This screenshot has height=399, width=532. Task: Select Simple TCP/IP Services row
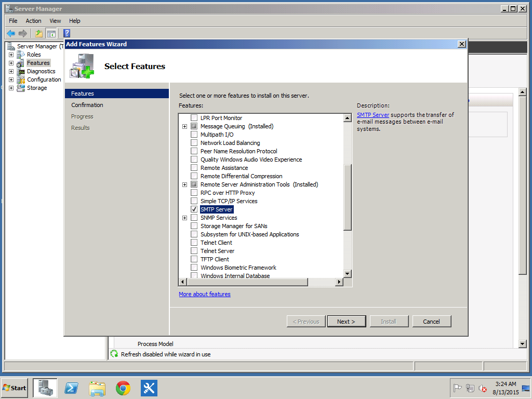tap(229, 201)
